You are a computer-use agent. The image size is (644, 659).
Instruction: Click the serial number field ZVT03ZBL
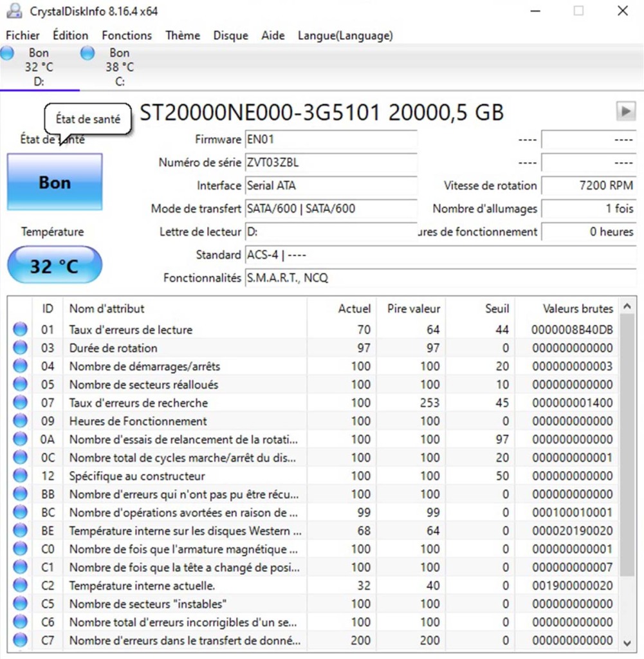tap(331, 162)
